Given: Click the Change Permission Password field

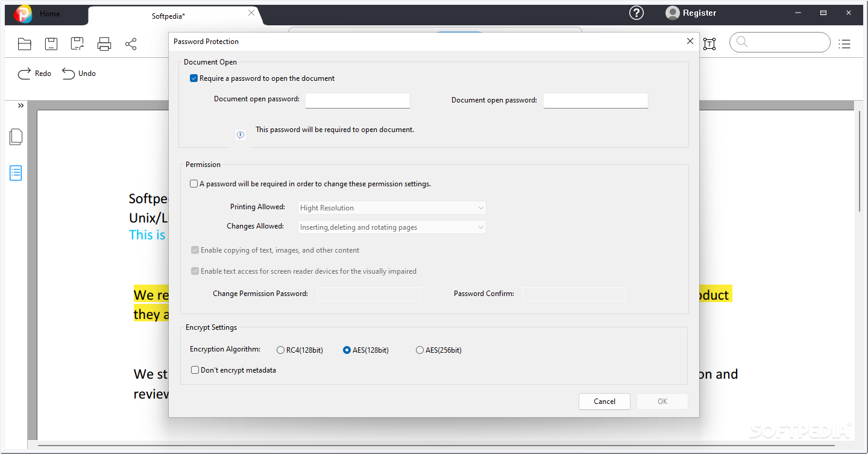Looking at the screenshot, I should (369, 294).
